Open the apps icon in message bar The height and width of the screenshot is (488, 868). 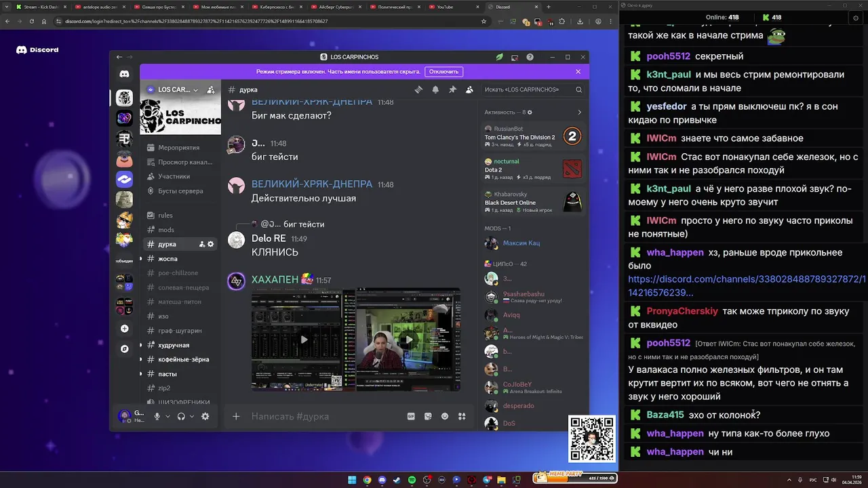point(462,416)
